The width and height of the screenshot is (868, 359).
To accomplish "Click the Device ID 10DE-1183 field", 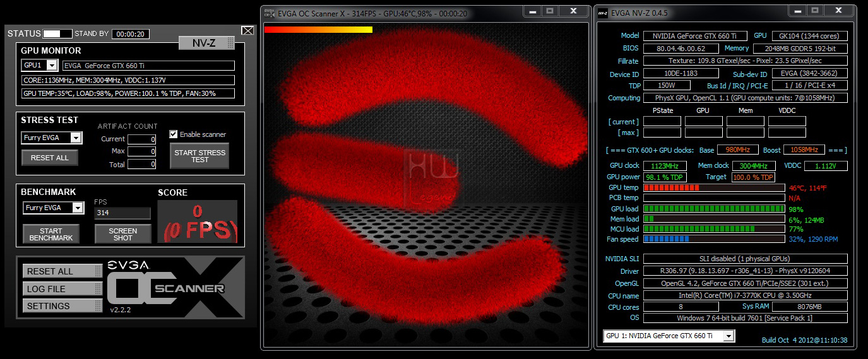I will pos(681,74).
